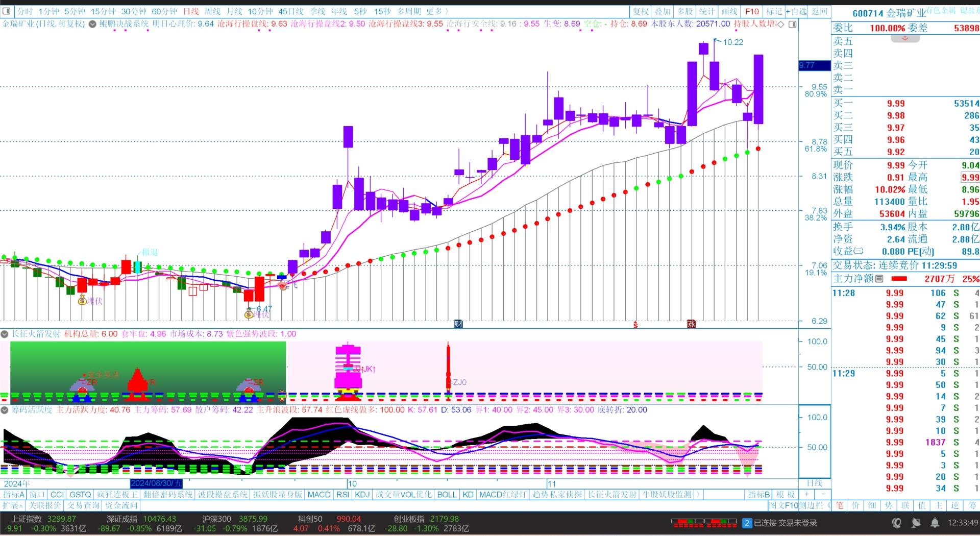Open the 多股 multi-stock view
Screen dimensions: 980x536
[685, 11]
